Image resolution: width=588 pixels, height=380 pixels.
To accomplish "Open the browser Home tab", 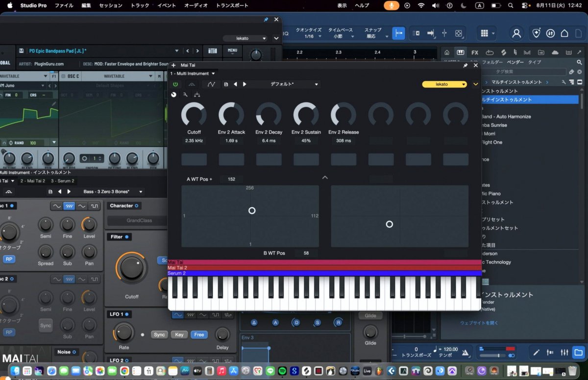I will 446,52.
